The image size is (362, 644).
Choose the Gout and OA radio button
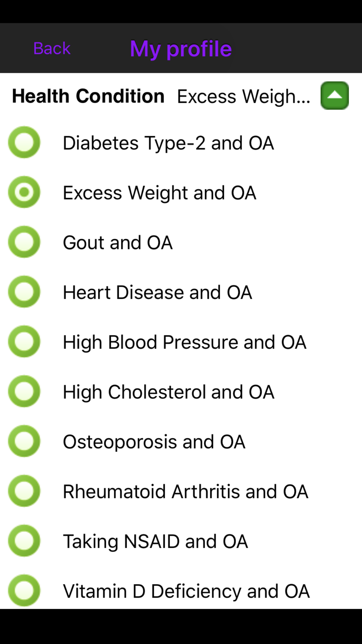click(24, 242)
